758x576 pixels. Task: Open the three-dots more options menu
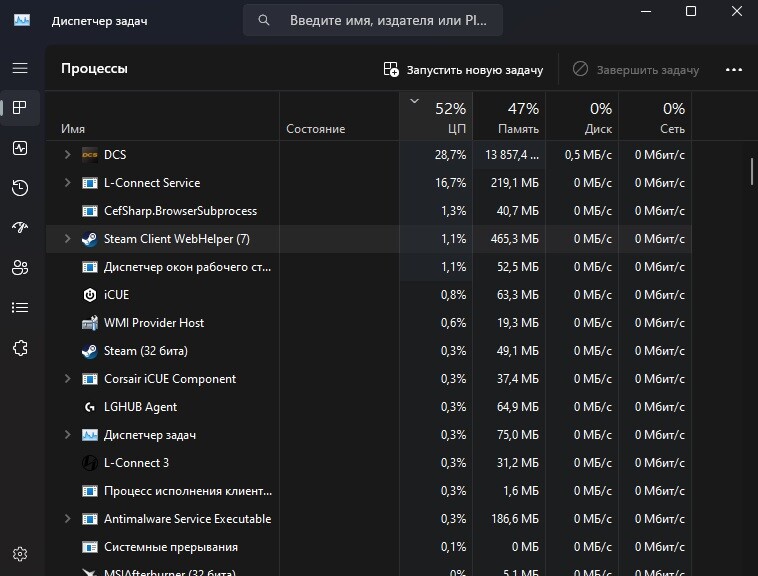click(734, 70)
